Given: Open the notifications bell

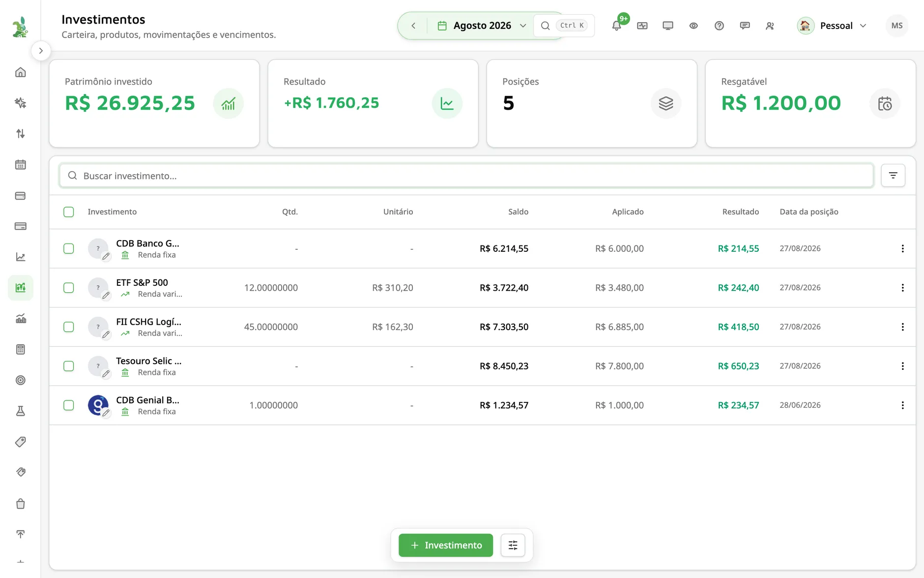Looking at the screenshot, I should pos(616,26).
